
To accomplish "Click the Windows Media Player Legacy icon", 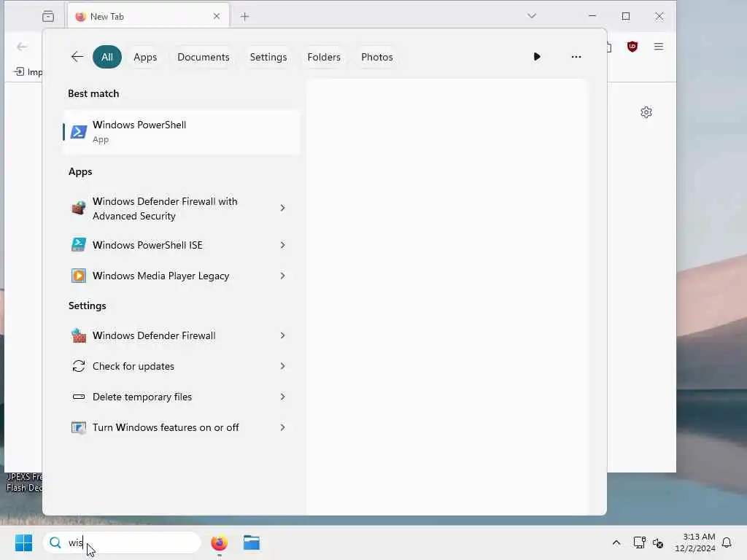I will coord(79,276).
